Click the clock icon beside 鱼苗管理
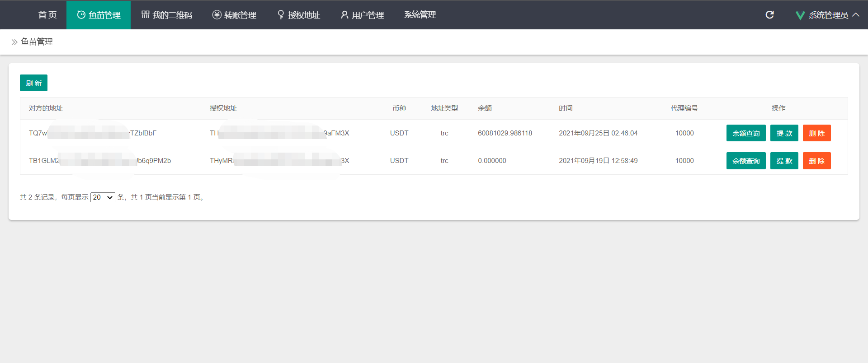868x363 pixels. click(x=81, y=15)
